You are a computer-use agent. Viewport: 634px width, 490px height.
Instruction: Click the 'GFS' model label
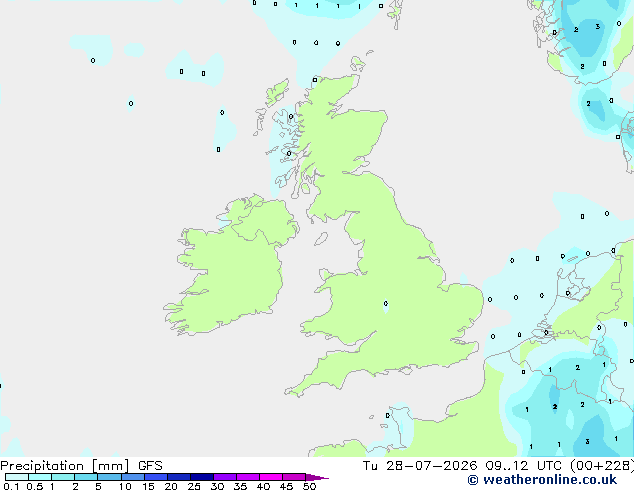pyautogui.click(x=150, y=466)
